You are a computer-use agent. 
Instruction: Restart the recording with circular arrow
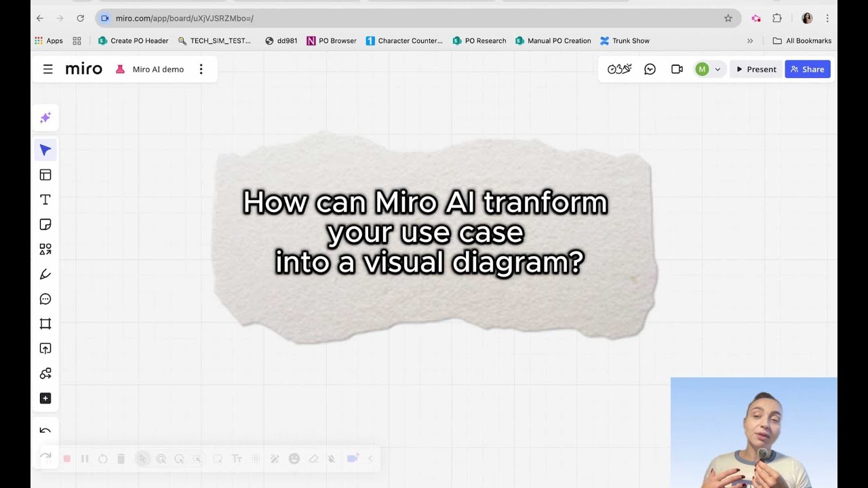[x=103, y=459]
